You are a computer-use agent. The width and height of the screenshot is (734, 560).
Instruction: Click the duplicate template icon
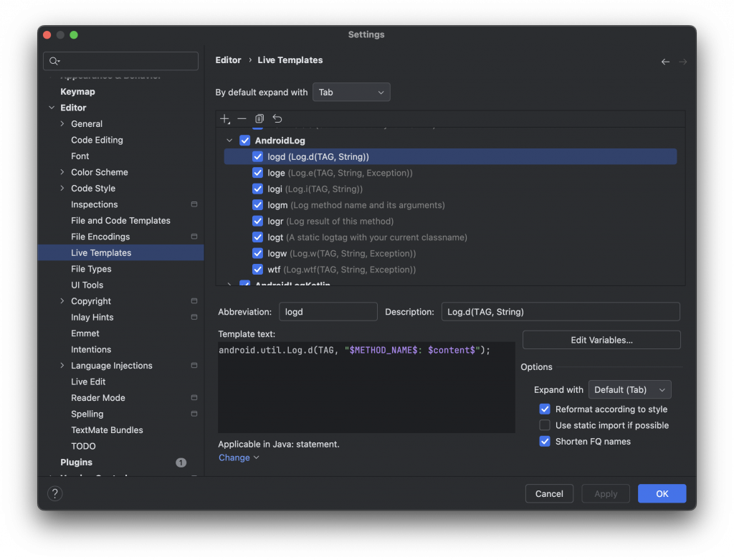(259, 119)
